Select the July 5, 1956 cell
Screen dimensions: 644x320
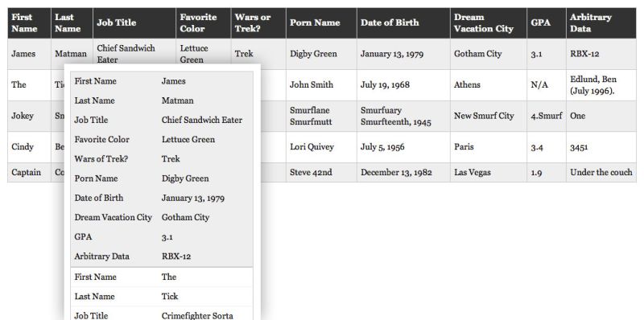tap(403, 147)
